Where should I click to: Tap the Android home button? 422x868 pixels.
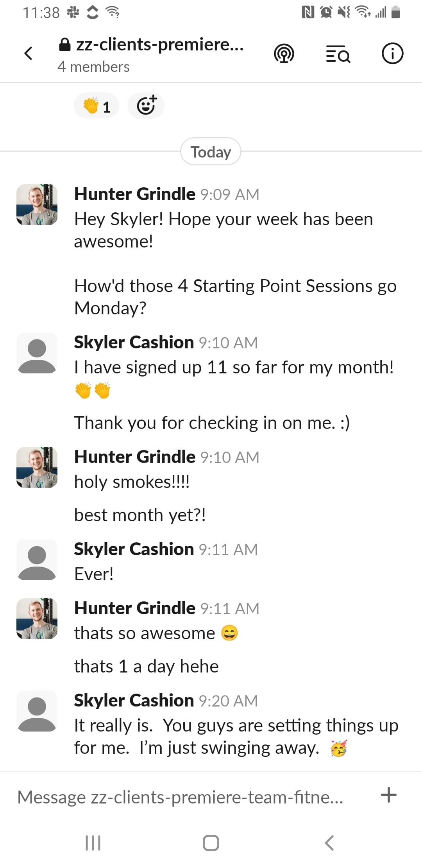(211, 843)
